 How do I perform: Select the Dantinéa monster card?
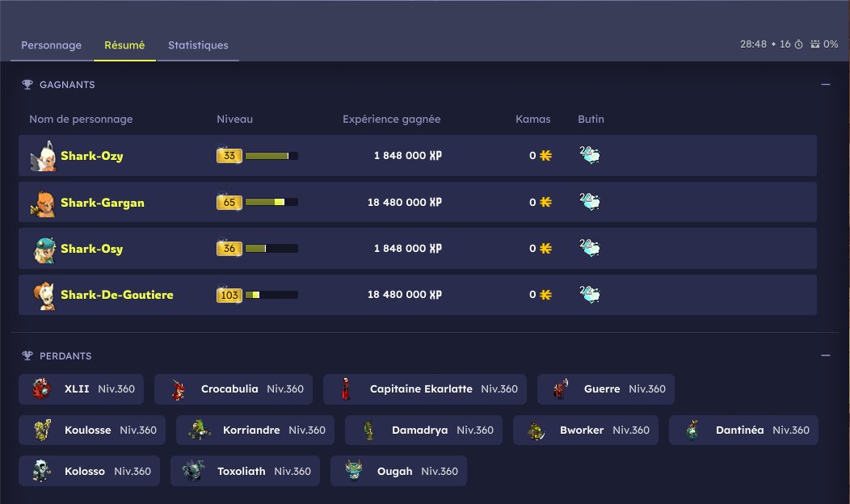click(x=743, y=430)
